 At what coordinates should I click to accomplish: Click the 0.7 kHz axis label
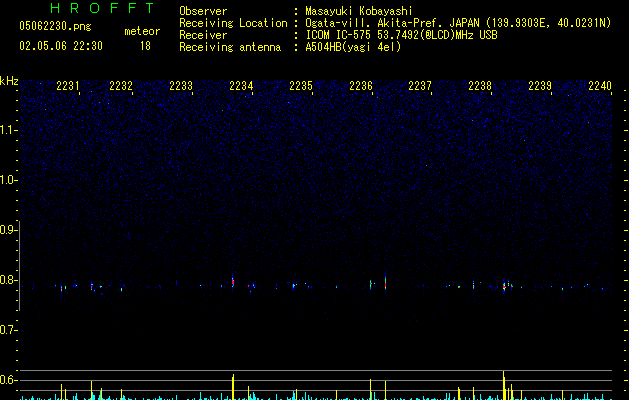(8, 330)
